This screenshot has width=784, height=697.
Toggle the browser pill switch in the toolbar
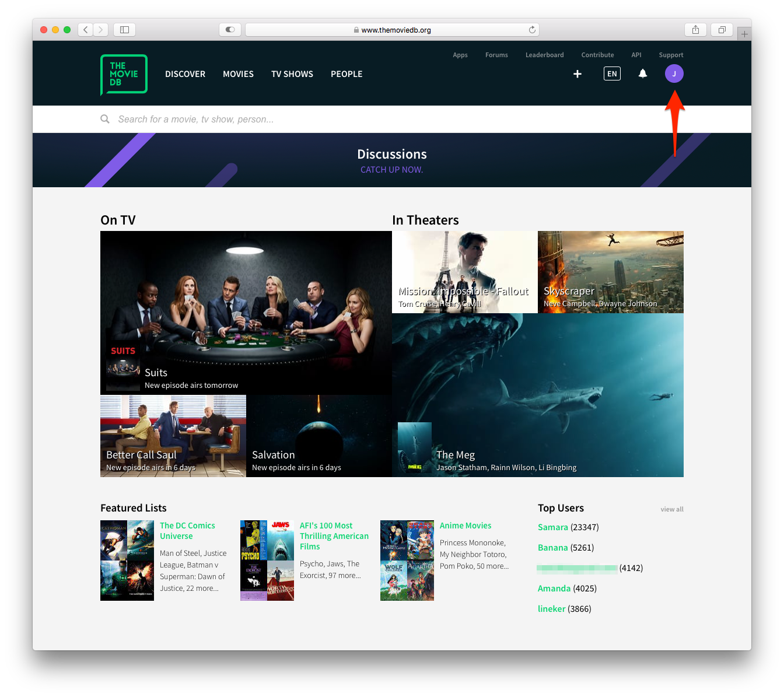(x=230, y=29)
